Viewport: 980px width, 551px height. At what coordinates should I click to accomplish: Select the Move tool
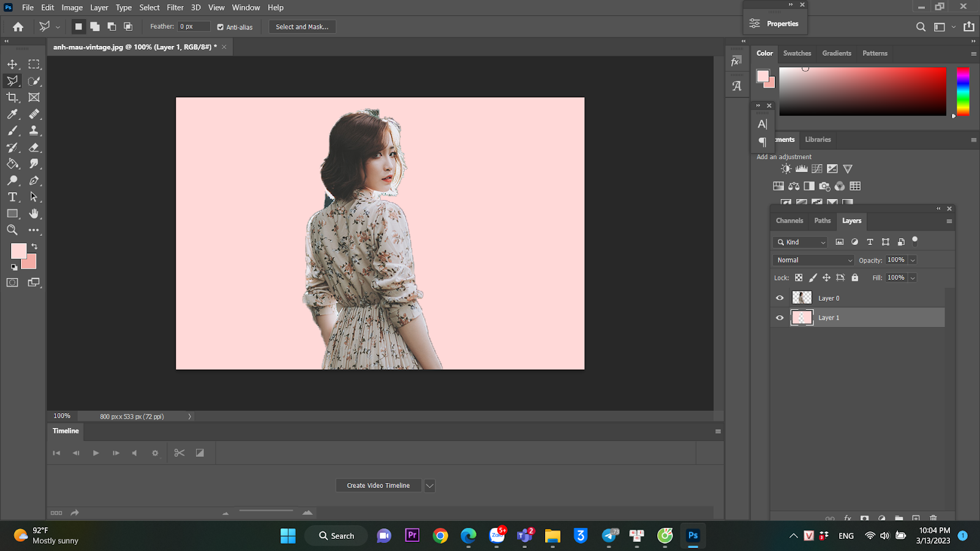[x=12, y=64]
